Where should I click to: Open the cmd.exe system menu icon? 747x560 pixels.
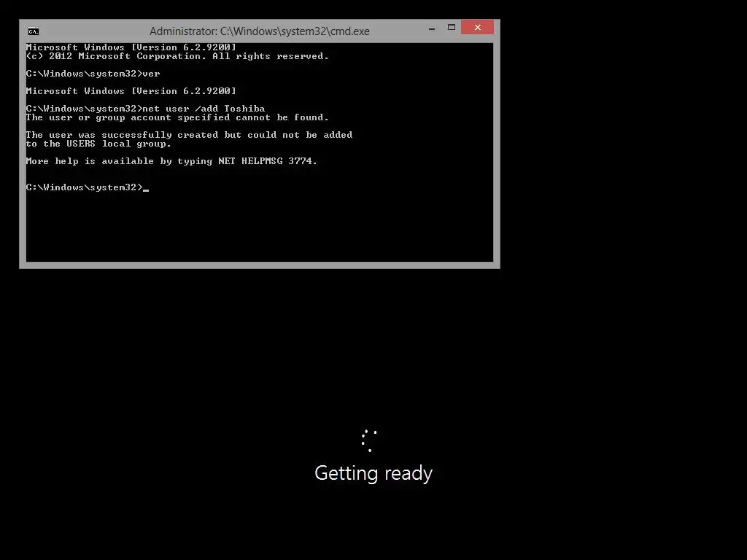[34, 31]
